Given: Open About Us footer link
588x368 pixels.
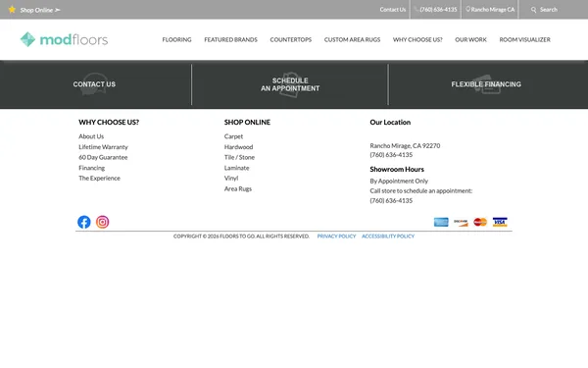Looking at the screenshot, I should tap(91, 136).
